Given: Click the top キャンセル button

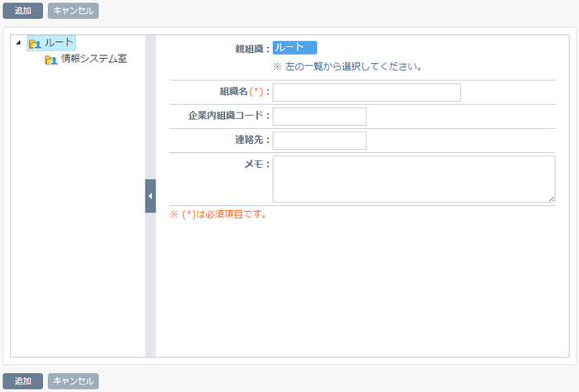Looking at the screenshot, I should [x=73, y=11].
